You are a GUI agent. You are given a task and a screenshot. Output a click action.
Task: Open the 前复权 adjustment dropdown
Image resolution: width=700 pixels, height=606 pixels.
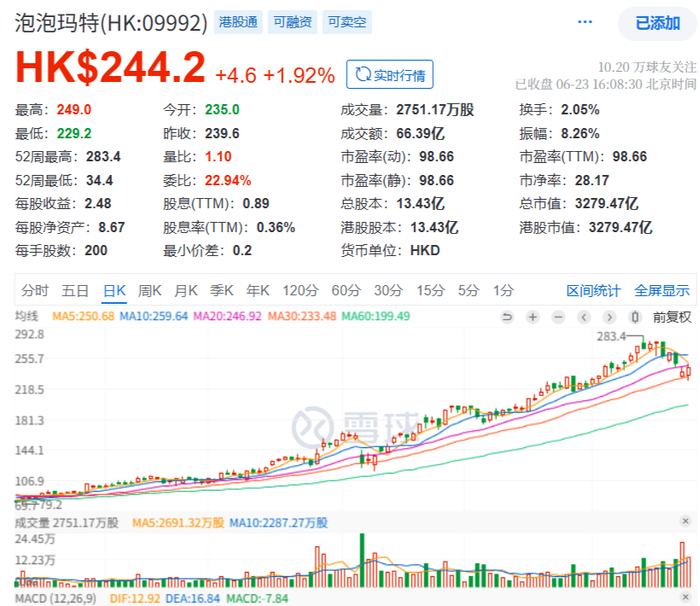[x=672, y=317]
